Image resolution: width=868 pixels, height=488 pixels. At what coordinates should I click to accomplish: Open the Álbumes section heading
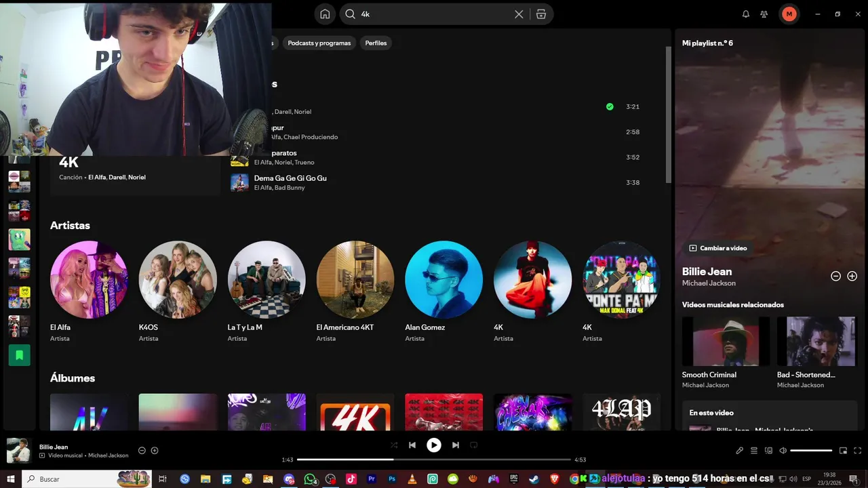coord(73,378)
